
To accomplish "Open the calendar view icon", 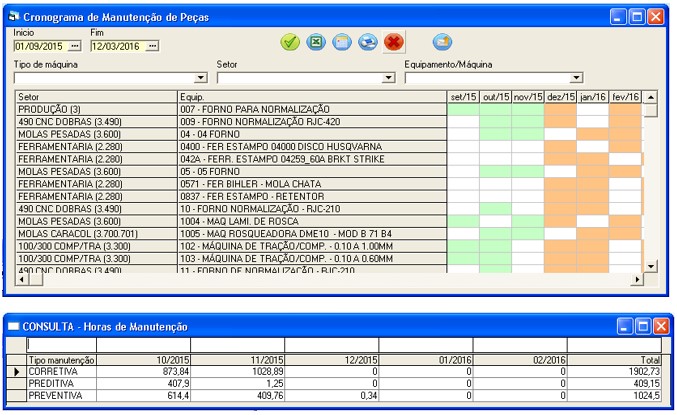I will (x=342, y=42).
